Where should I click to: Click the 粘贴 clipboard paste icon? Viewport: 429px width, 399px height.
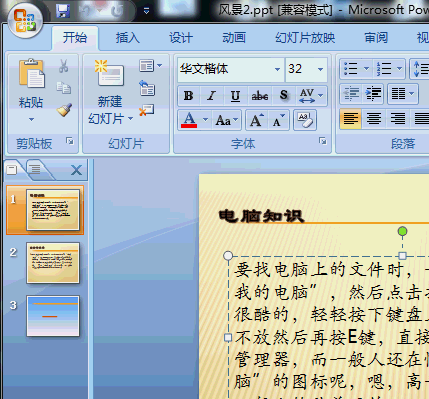point(31,74)
